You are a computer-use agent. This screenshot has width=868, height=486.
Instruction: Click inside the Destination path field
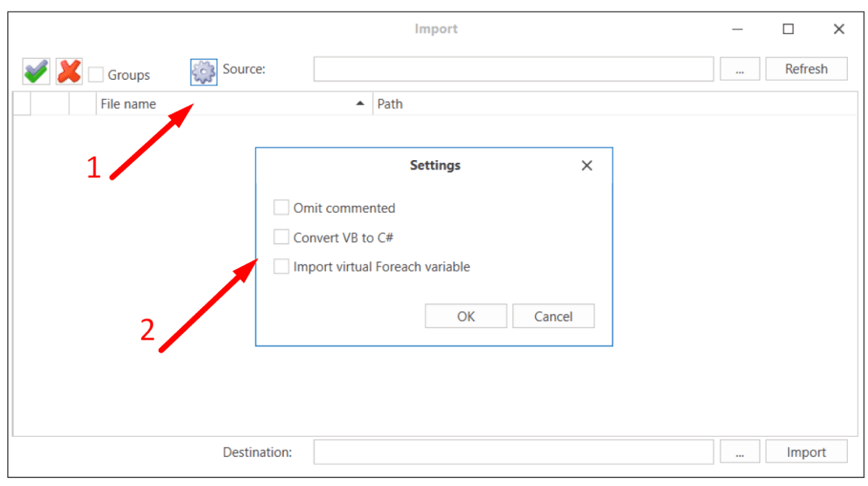pos(513,452)
